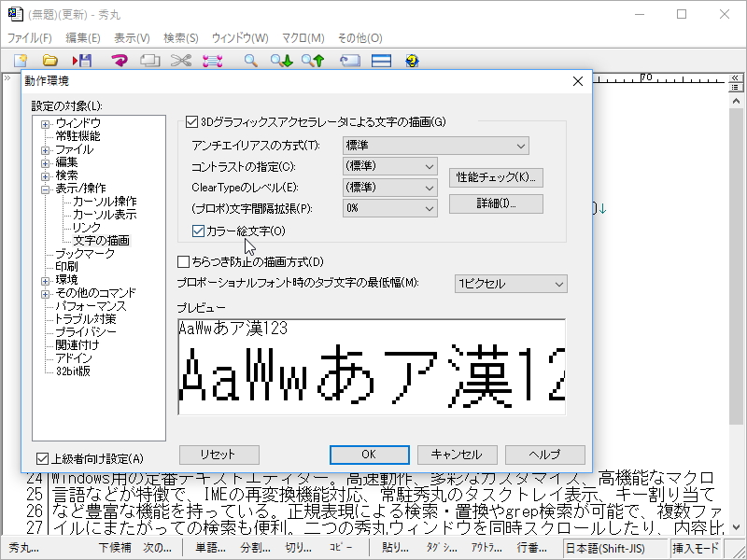The width and height of the screenshot is (747, 560).
Task: Undo the last edit with the red arrow icon
Action: point(120,61)
